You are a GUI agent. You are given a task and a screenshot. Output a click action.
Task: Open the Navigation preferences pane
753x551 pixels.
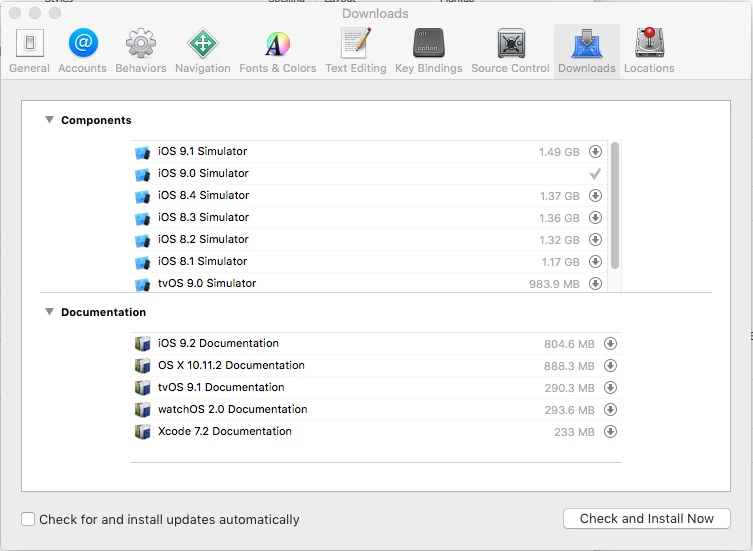[x=203, y=51]
